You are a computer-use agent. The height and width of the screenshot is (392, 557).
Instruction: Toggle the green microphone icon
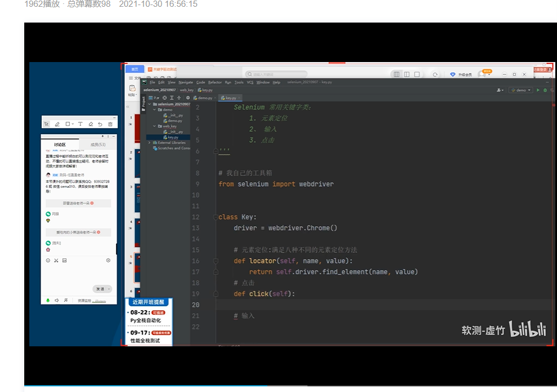click(48, 300)
